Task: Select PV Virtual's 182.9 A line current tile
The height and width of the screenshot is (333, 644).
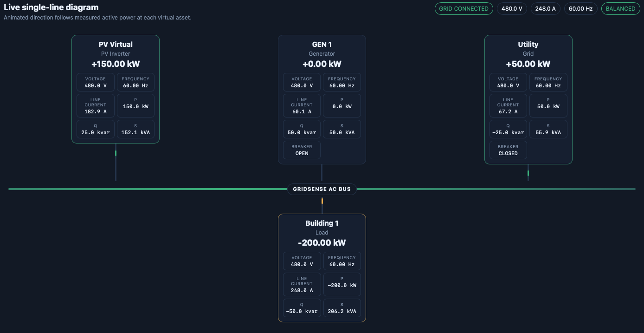Action: click(96, 106)
